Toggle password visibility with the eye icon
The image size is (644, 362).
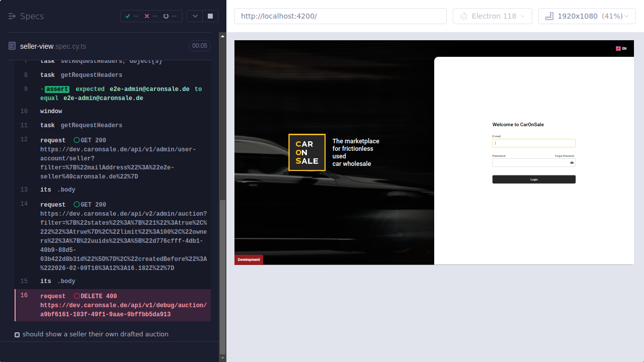tap(571, 162)
